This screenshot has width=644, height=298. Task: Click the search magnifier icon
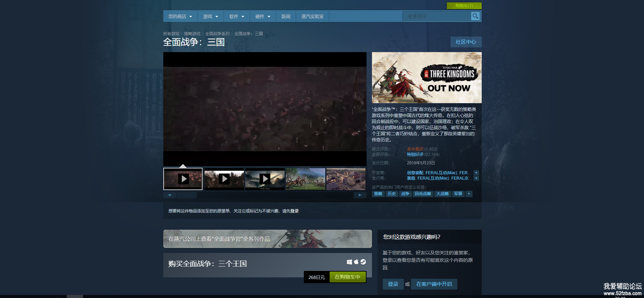pos(475,16)
